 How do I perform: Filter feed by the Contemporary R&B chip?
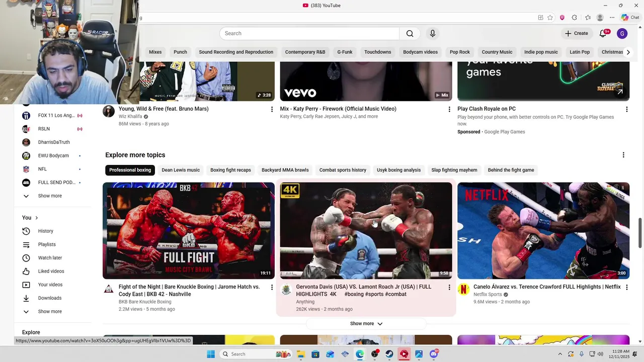(x=305, y=52)
